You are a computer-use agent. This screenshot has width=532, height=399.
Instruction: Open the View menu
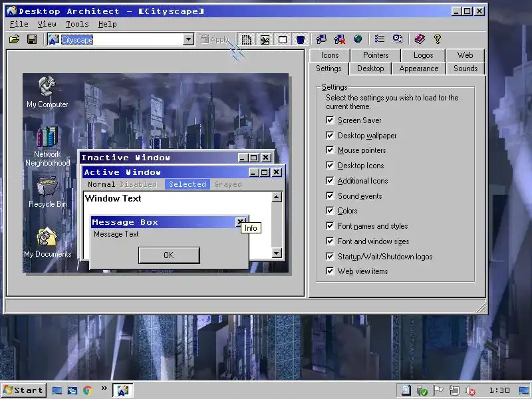(x=47, y=24)
